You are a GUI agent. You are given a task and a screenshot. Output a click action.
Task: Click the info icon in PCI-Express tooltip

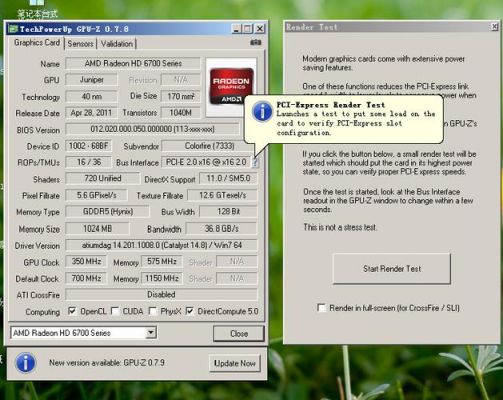pyautogui.click(x=262, y=111)
